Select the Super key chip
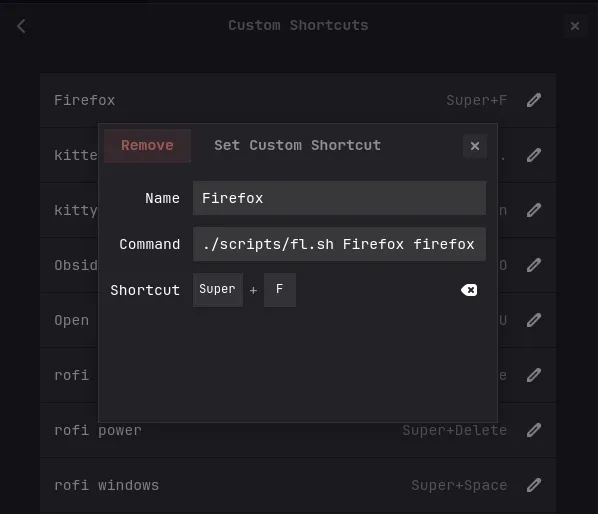598x514 pixels. pyautogui.click(x=218, y=290)
